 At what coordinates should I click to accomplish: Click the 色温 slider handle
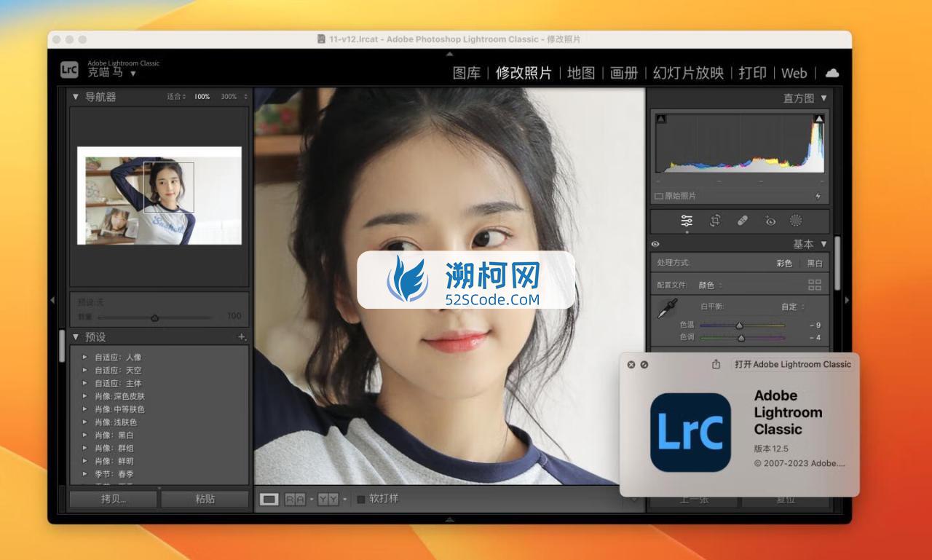click(x=740, y=326)
